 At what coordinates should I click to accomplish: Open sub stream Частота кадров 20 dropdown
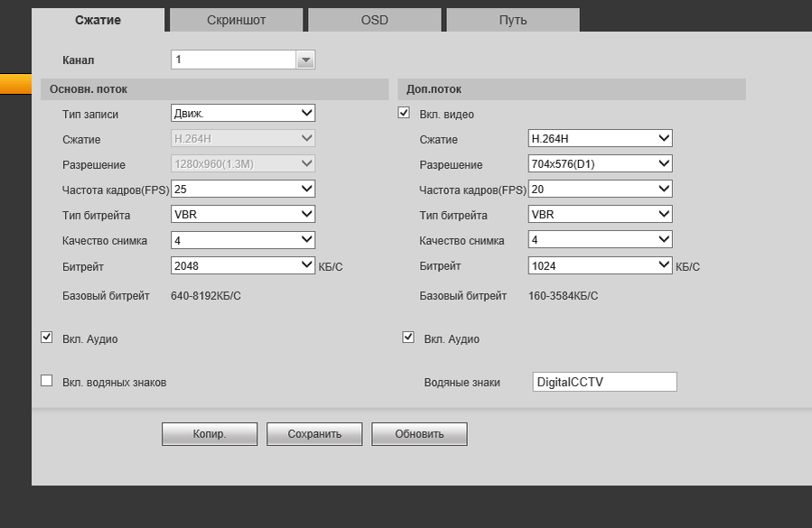pyautogui.click(x=601, y=189)
